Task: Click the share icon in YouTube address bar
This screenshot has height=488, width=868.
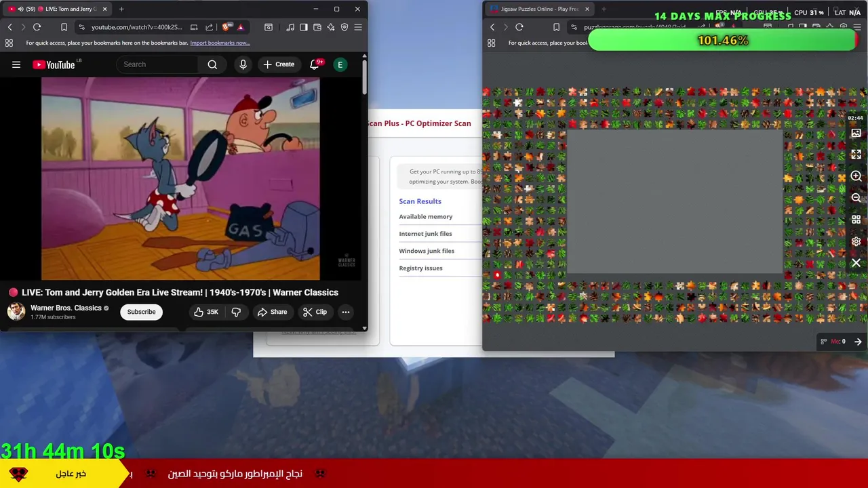Action: tap(209, 27)
